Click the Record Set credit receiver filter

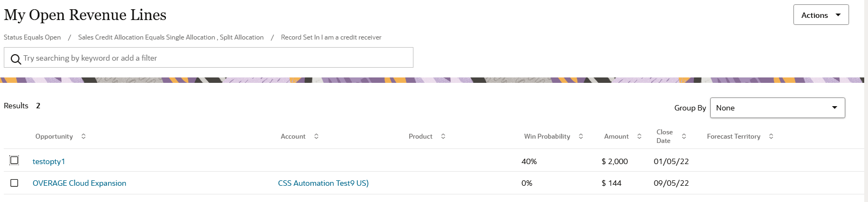(331, 37)
